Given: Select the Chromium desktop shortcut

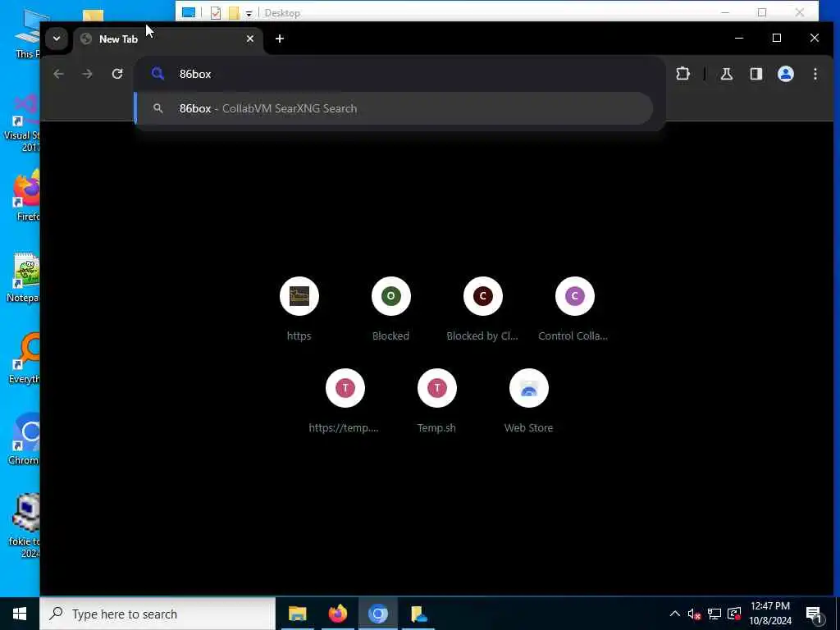Looking at the screenshot, I should [24, 440].
